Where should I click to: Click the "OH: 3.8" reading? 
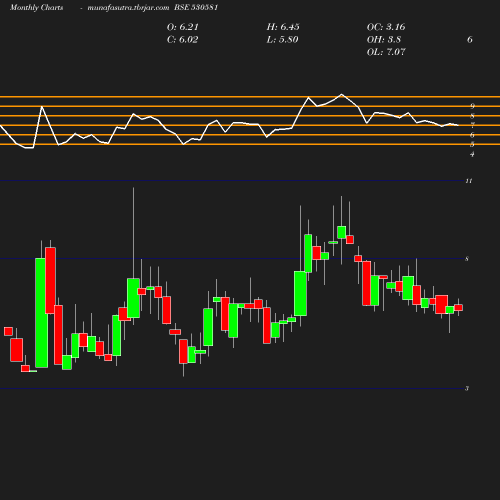pyautogui.click(x=384, y=40)
